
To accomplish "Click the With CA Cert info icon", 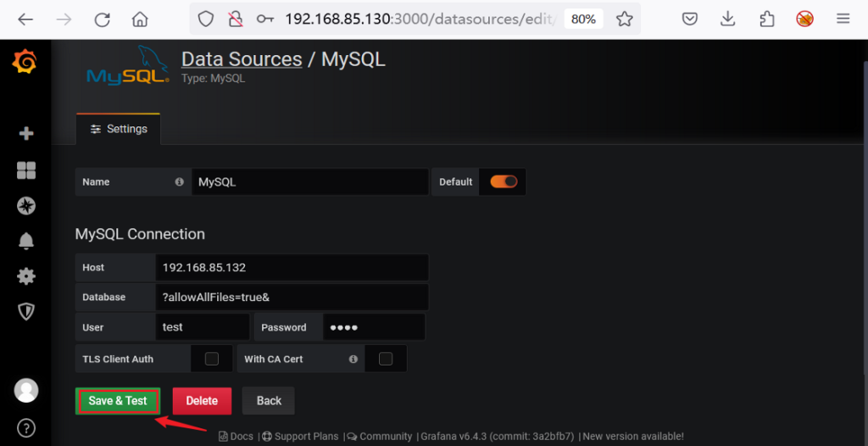I will pos(353,359).
